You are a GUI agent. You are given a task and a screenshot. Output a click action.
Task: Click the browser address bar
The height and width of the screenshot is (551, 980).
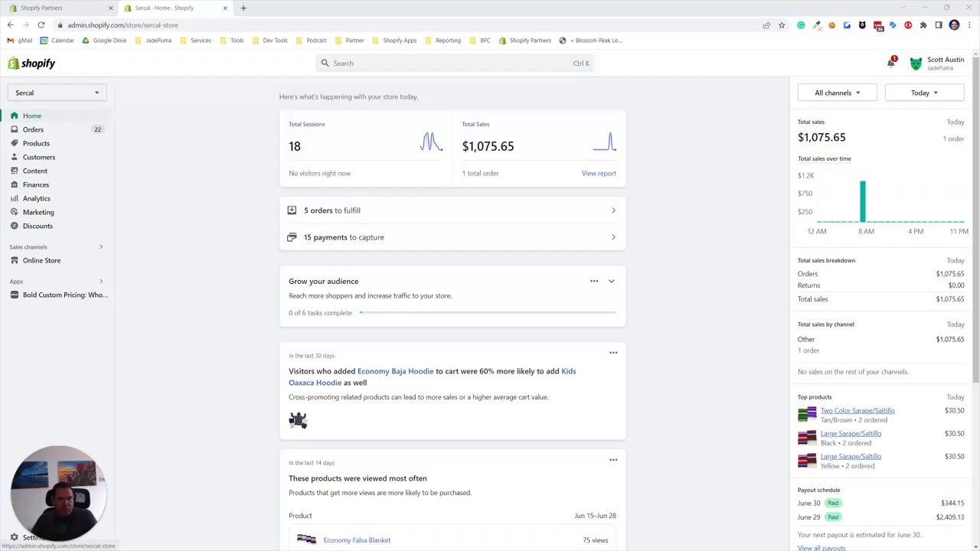pyautogui.click(x=410, y=24)
